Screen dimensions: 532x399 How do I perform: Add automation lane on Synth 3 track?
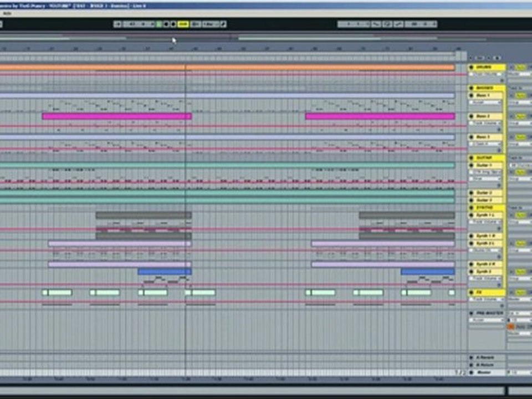point(499,285)
